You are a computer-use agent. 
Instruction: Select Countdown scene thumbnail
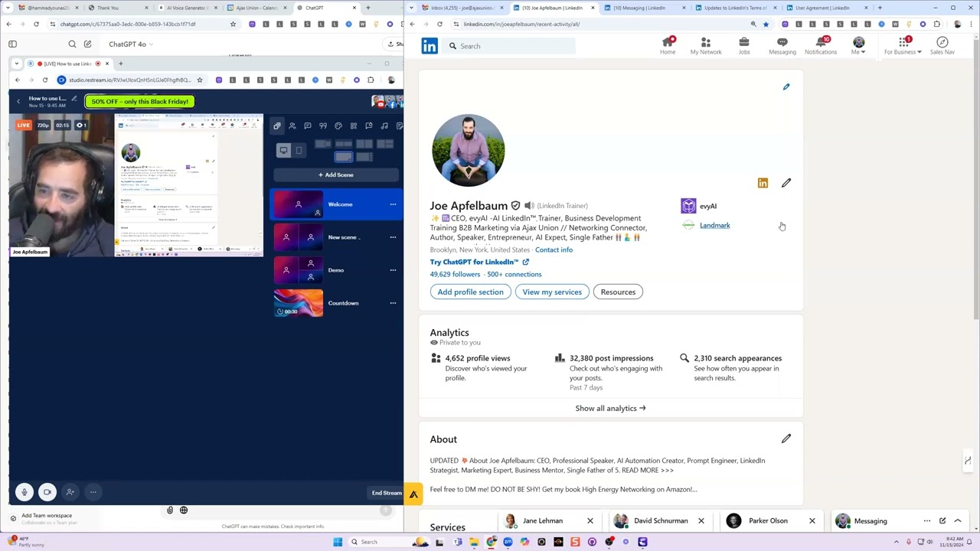298,303
